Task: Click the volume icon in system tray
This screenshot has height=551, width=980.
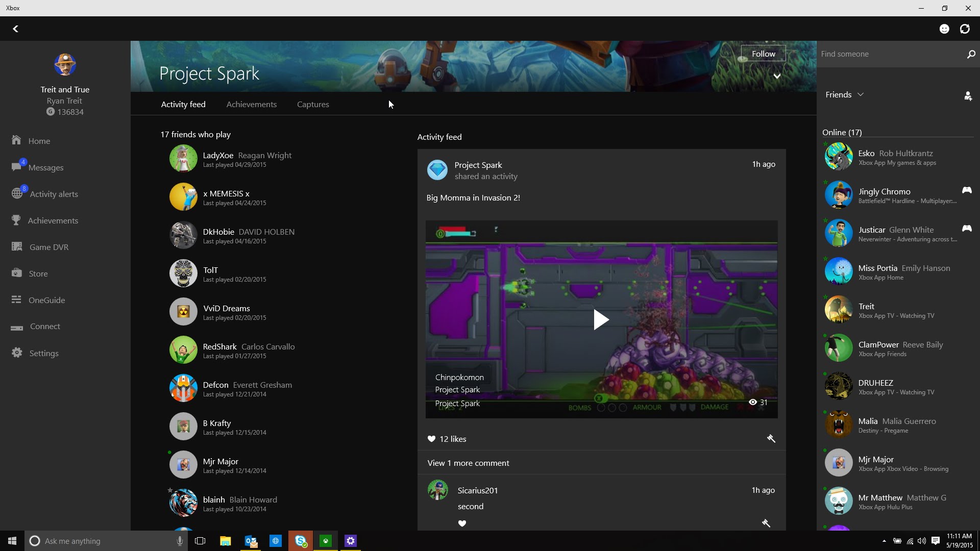Action: click(922, 541)
